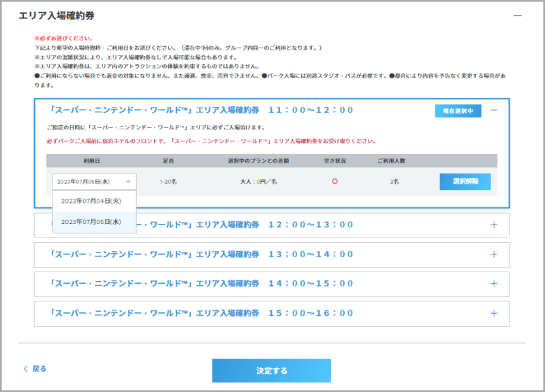Click the red hotel front-desk pickup notice
Screen dimensions: 545x392
click(x=211, y=141)
